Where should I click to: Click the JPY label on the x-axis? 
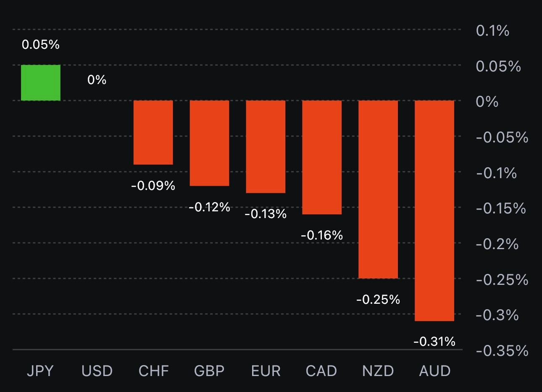pyautogui.click(x=40, y=371)
